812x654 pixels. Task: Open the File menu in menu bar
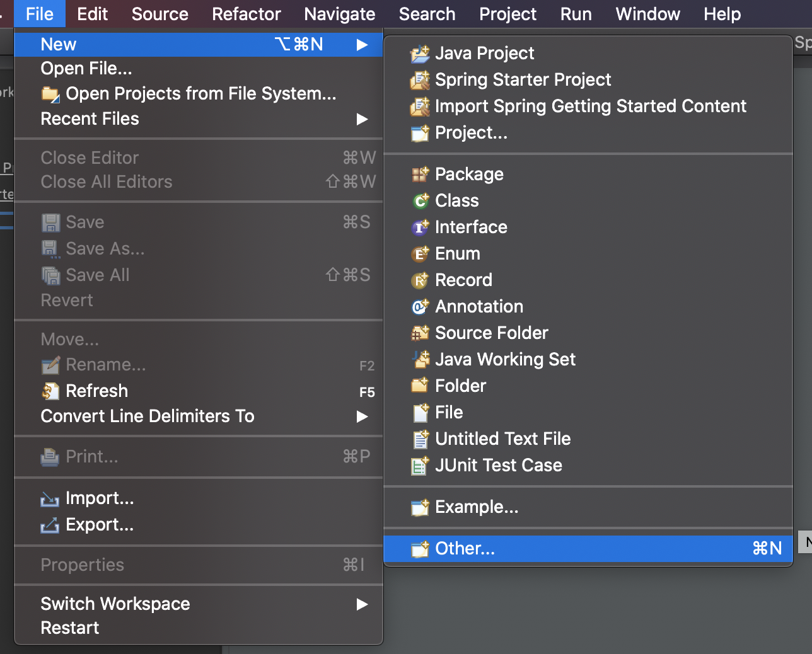pos(40,14)
